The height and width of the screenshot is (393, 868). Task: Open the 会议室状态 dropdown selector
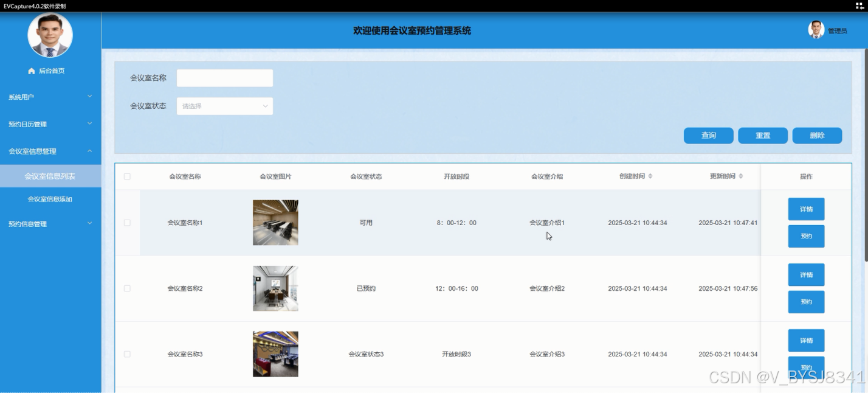pyautogui.click(x=224, y=106)
